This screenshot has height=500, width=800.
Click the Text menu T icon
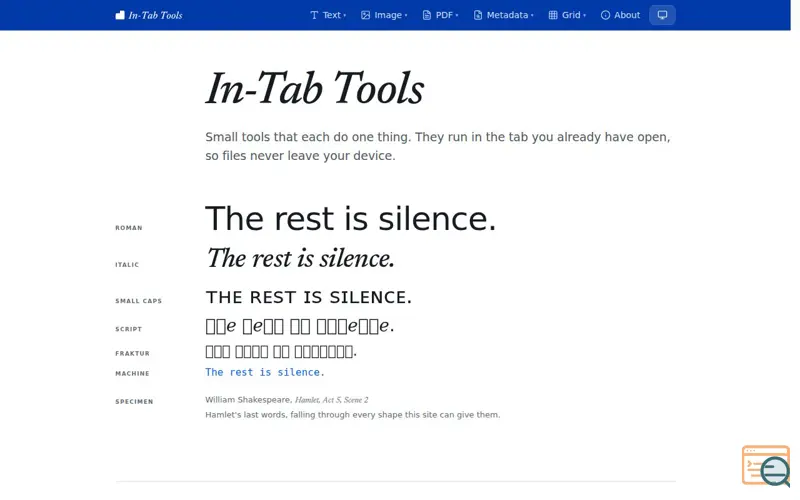point(314,15)
